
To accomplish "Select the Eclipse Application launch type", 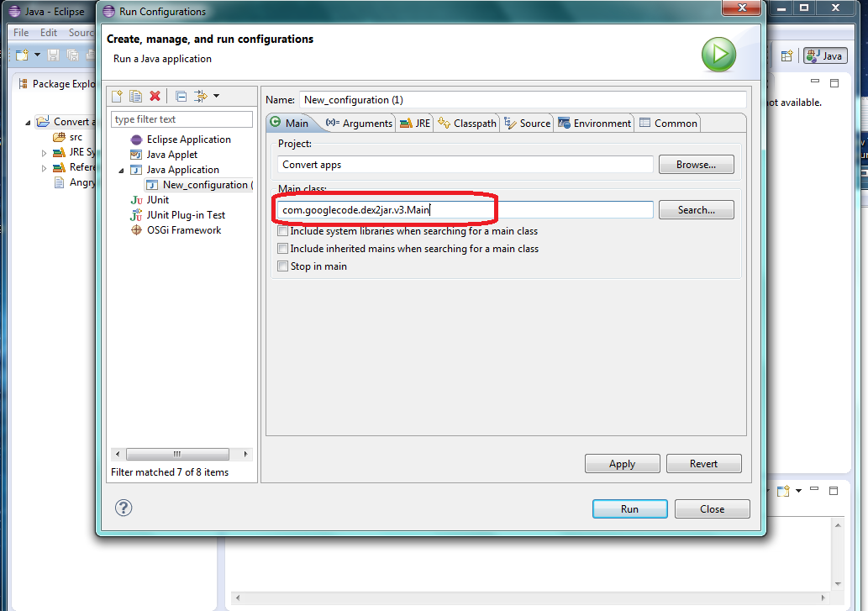I will point(188,140).
